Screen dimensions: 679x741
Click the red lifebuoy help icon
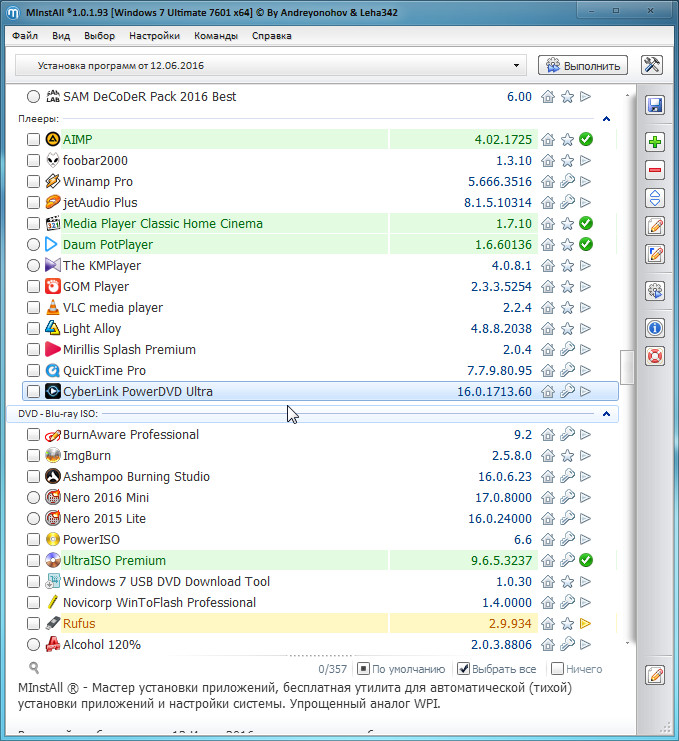click(655, 356)
